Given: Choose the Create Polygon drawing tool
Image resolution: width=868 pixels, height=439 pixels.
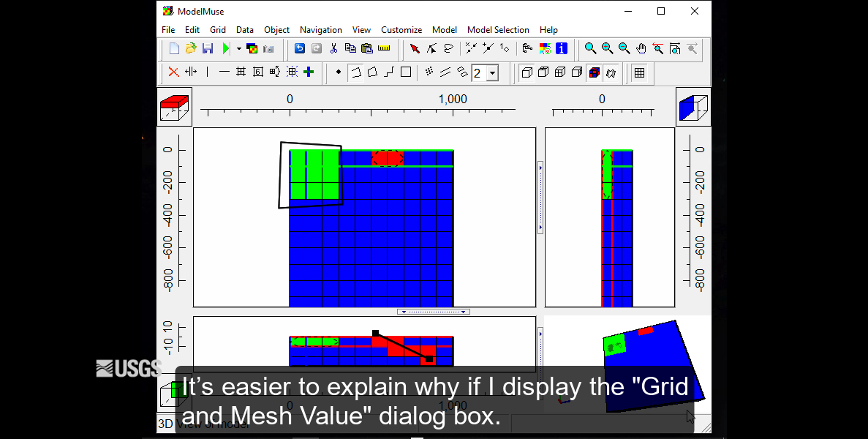Looking at the screenshot, I should pyautogui.click(x=372, y=73).
